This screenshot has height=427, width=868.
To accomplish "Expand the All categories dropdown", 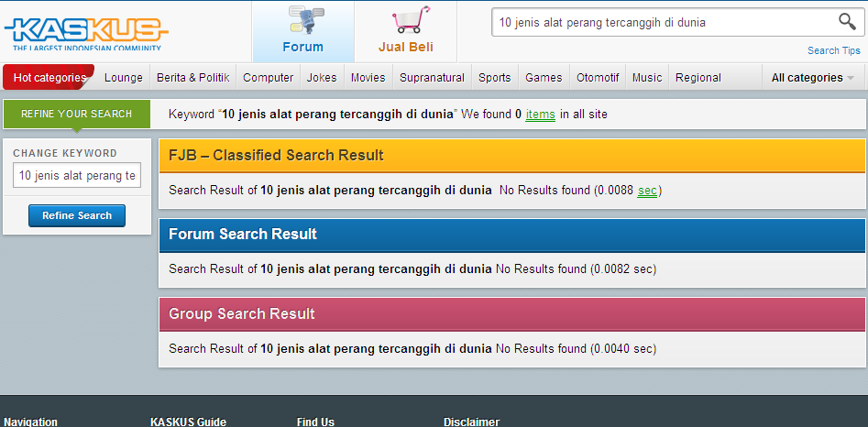I will [812, 78].
